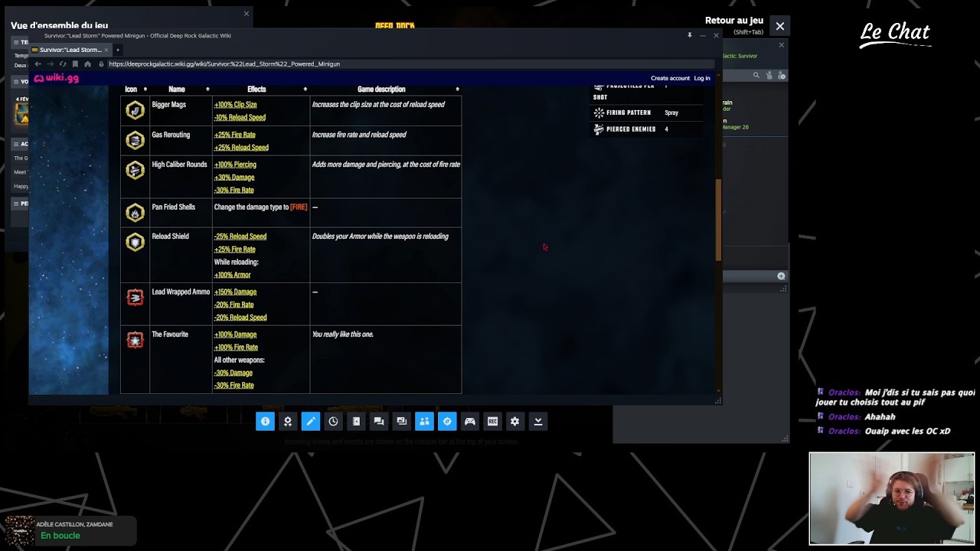Screen dimensions: 980x551
Task: Click the downward arrow icon in overlay toolbar
Action: (538, 421)
